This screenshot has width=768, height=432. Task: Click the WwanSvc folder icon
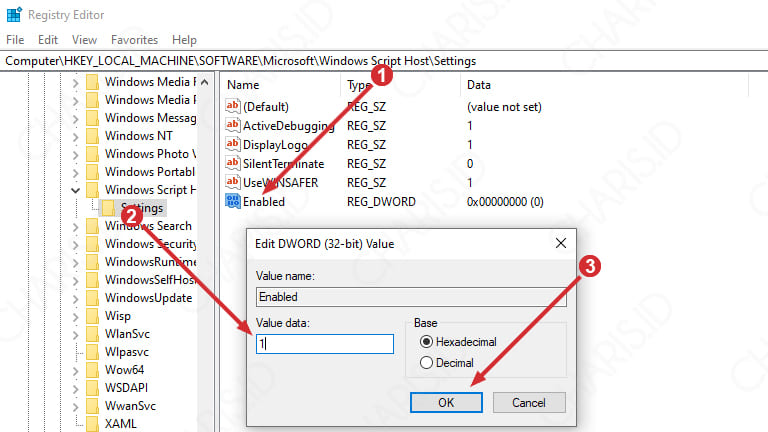[x=92, y=406]
